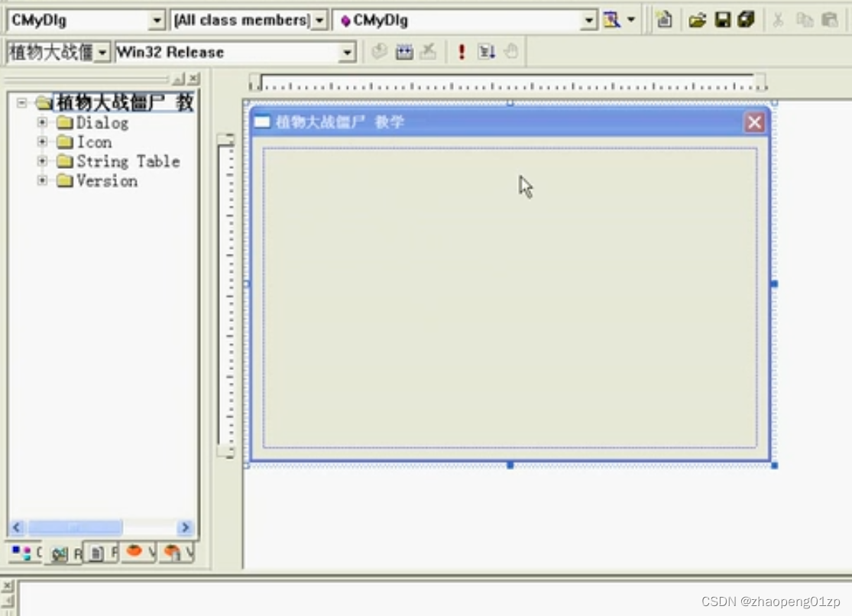Click the Compile icon in build toolbar

(x=379, y=52)
